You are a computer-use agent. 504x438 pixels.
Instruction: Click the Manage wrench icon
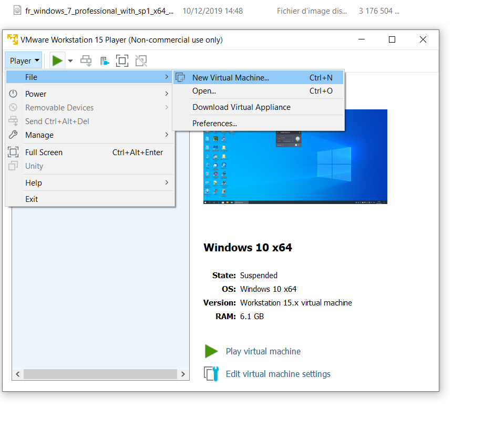[x=13, y=135]
